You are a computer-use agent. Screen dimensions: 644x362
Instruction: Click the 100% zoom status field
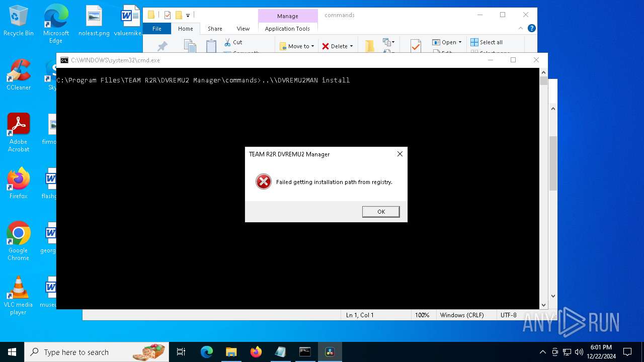(422, 315)
